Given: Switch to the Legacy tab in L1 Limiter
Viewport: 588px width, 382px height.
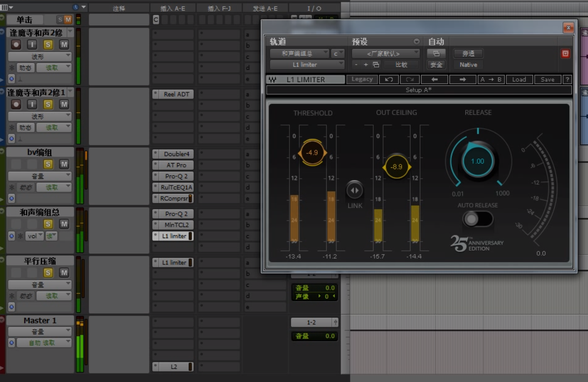Looking at the screenshot, I should pos(362,79).
